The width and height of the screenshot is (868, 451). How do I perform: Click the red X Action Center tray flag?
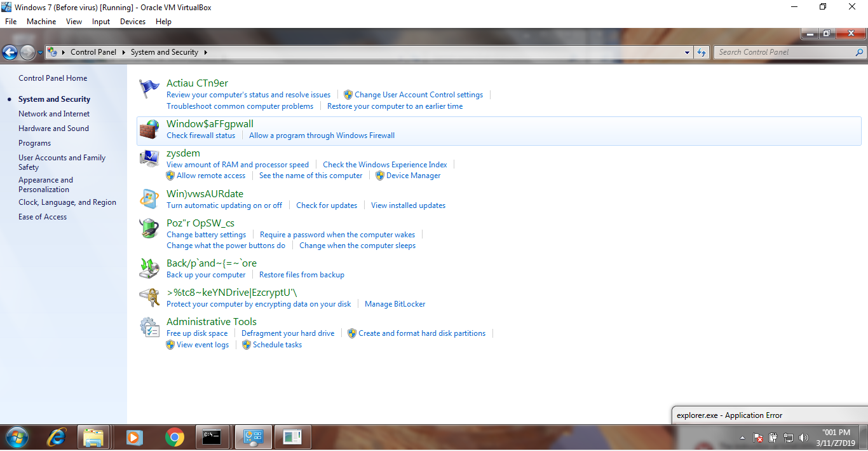(758, 438)
